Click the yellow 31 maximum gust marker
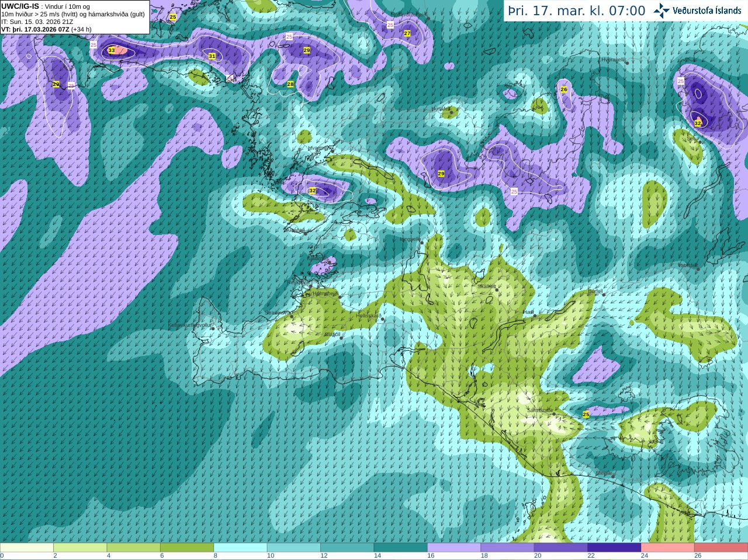Screen dimensions: 748x560 [212, 56]
